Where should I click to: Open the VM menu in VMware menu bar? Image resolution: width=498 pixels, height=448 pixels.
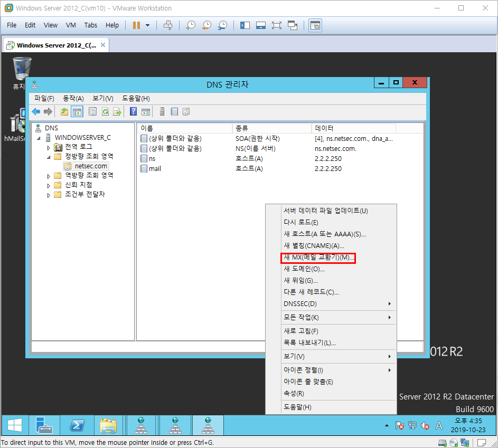pos(71,25)
